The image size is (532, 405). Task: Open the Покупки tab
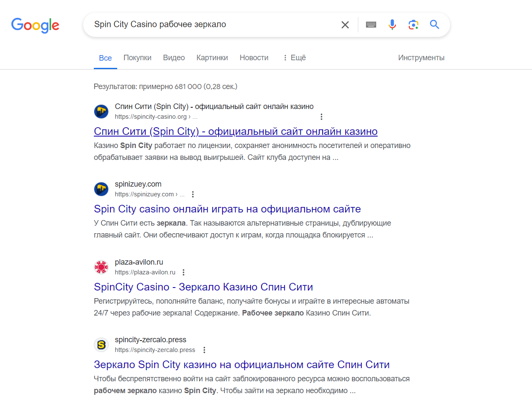point(138,58)
